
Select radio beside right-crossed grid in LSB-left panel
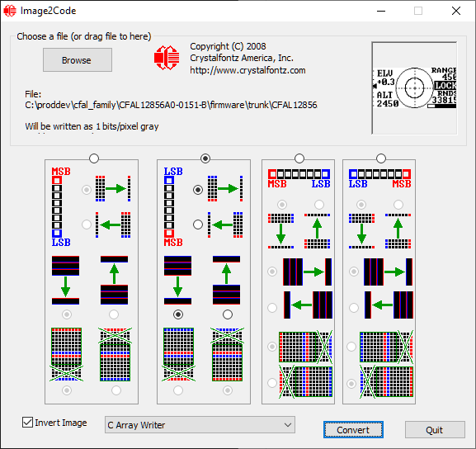click(x=351, y=347)
